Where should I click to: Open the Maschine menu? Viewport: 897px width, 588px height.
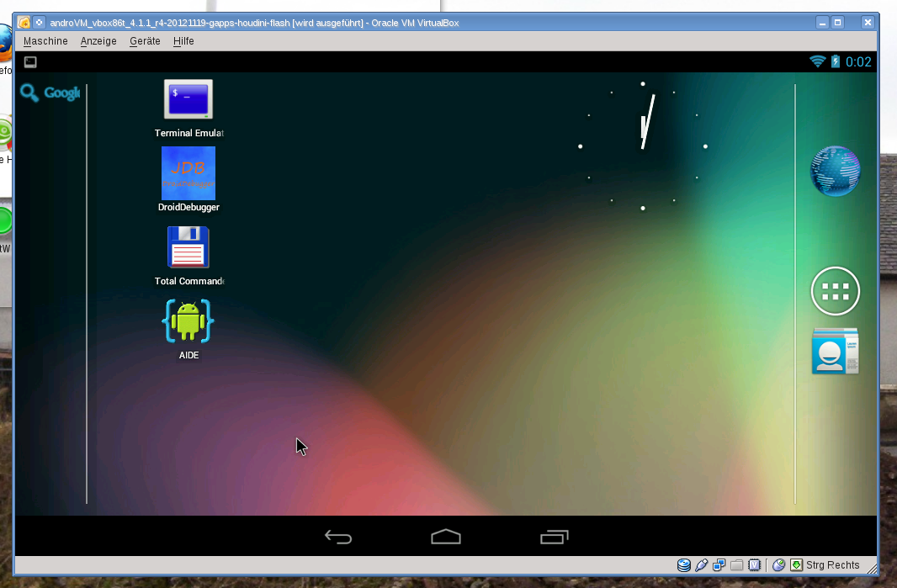45,41
